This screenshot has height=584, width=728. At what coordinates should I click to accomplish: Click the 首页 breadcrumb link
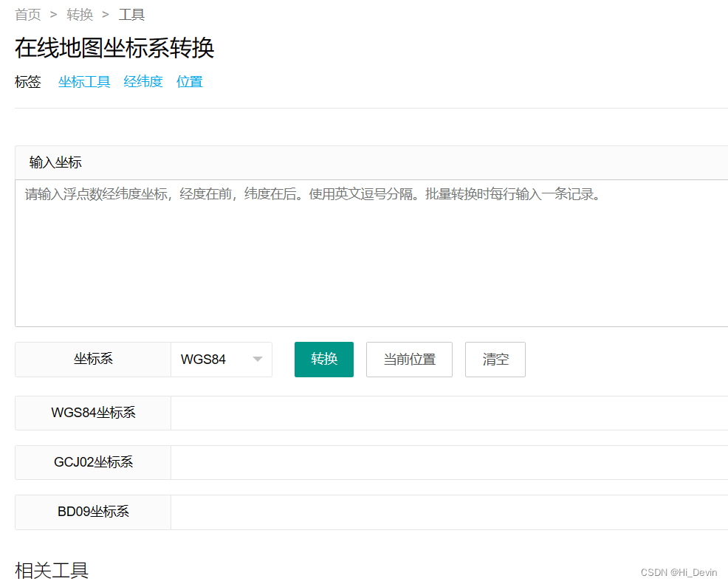[x=28, y=15]
